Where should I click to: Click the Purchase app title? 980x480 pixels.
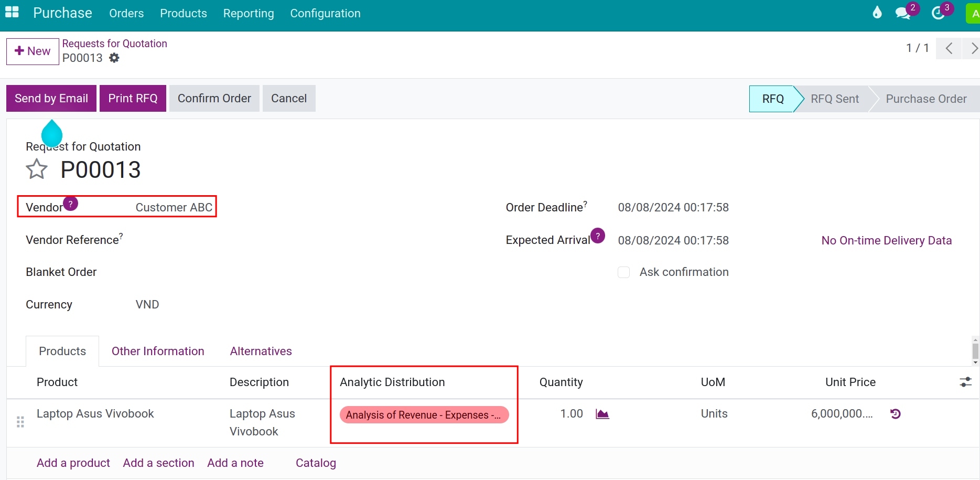point(62,13)
